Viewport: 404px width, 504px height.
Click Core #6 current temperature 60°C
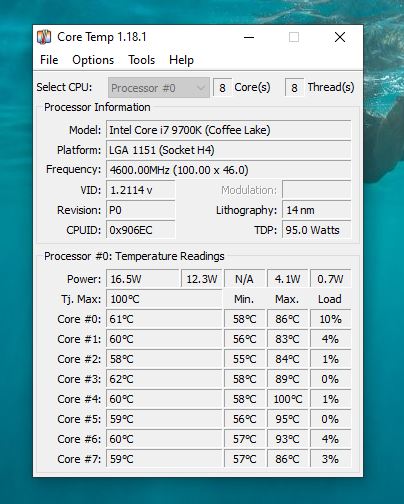pyautogui.click(x=164, y=439)
